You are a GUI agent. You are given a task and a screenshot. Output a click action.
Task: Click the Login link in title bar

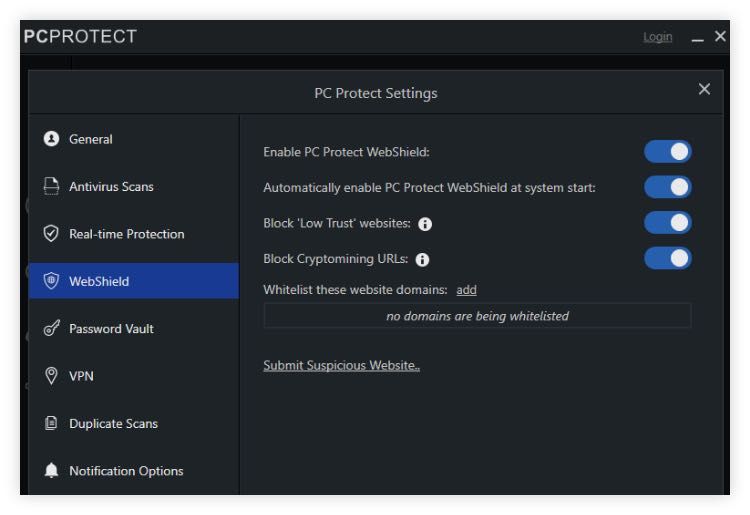658,37
